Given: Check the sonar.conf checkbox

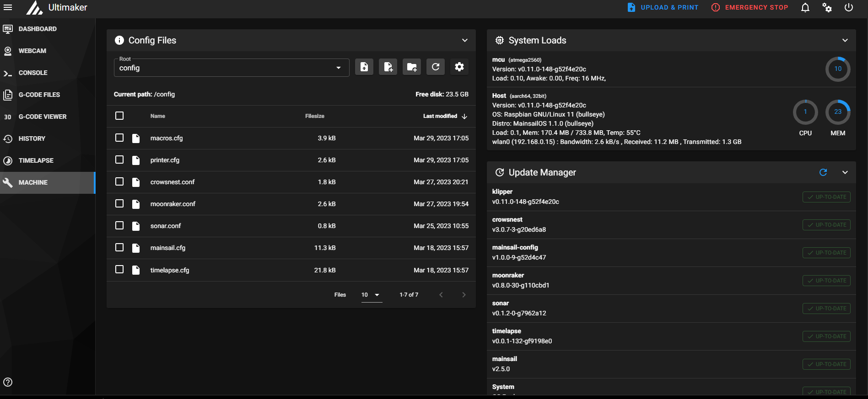Looking at the screenshot, I should 119,225.
